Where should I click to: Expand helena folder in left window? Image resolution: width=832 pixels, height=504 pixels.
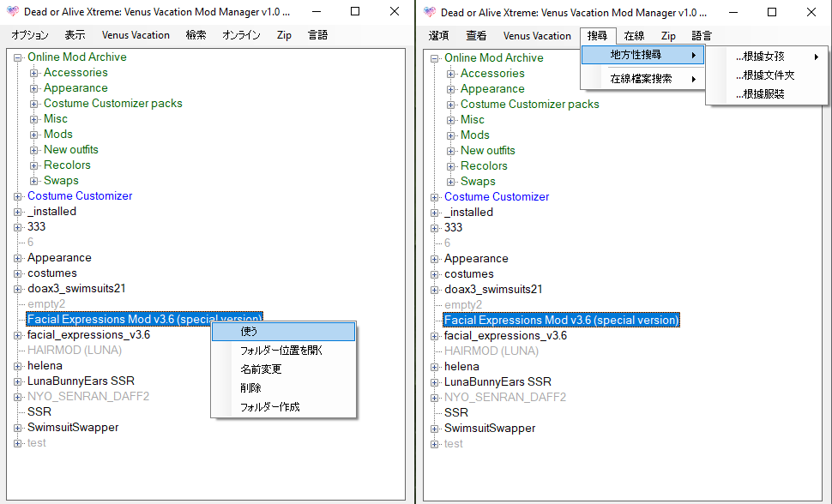pyautogui.click(x=17, y=366)
